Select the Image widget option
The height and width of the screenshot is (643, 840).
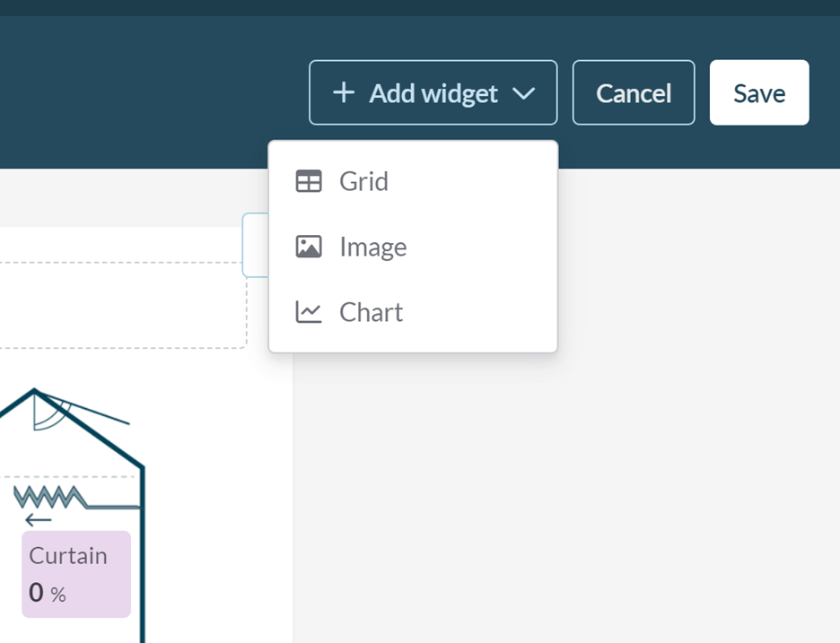[372, 247]
